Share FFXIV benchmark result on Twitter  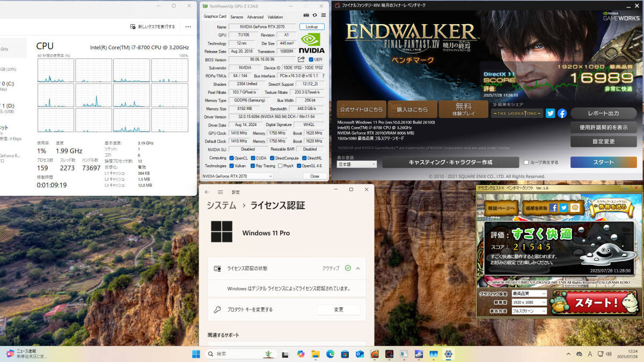point(550,113)
